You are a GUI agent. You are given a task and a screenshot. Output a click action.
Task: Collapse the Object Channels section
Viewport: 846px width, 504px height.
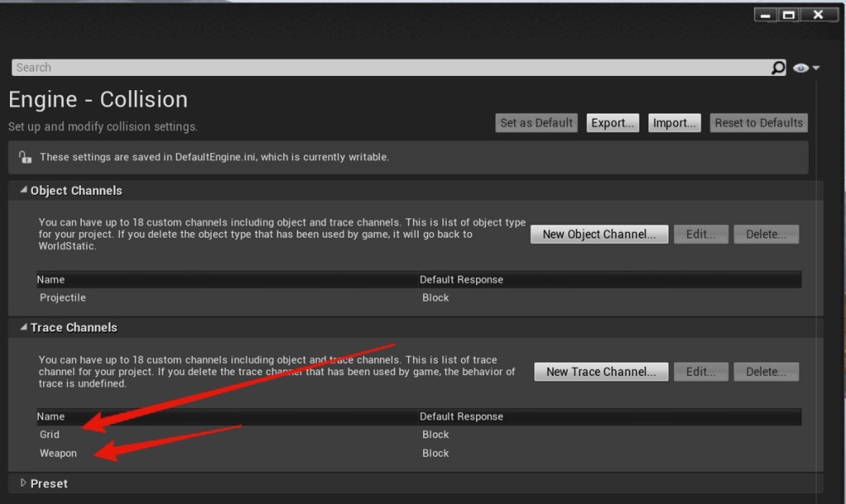point(24,190)
